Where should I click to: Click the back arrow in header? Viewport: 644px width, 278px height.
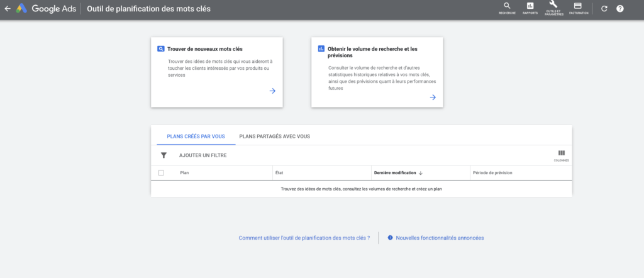8,9
